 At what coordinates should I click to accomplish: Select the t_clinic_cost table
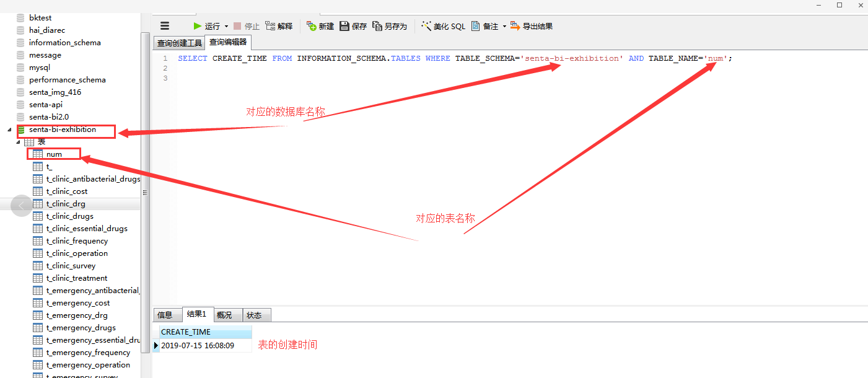[x=67, y=191]
